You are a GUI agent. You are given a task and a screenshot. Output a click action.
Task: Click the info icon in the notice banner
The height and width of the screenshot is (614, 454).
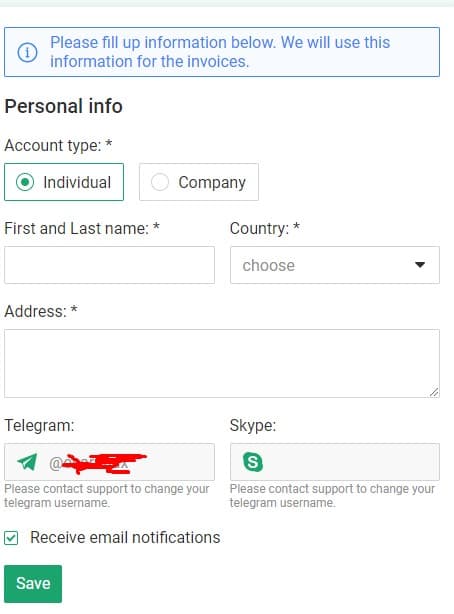click(27, 52)
